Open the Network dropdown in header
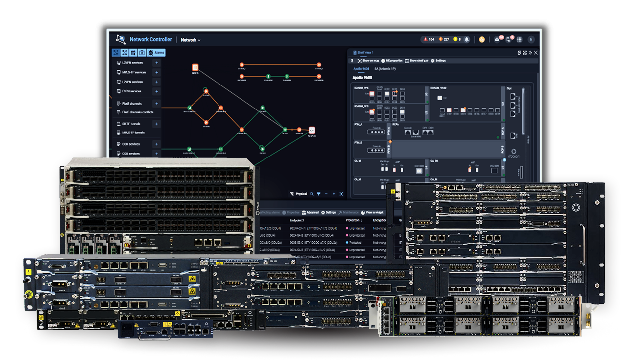This screenshot has width=644, height=363. (191, 40)
